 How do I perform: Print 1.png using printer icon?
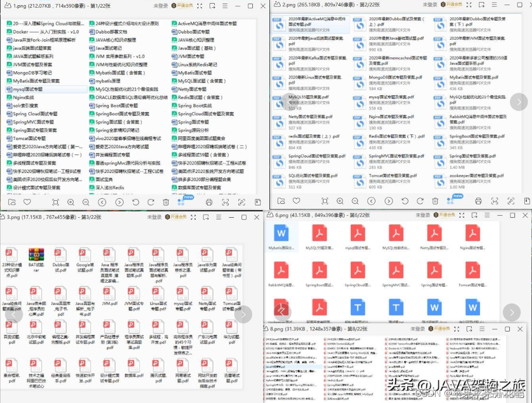(209, 202)
